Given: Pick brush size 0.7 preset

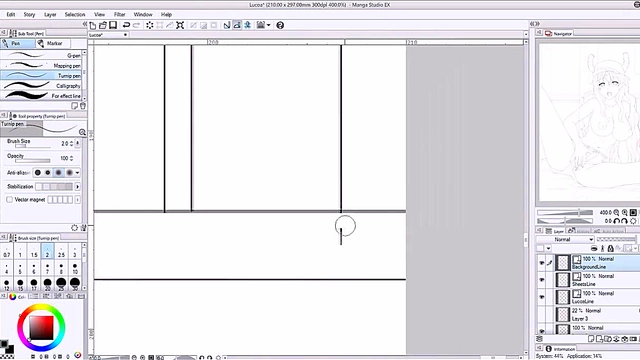Looking at the screenshot, I should (7, 251).
